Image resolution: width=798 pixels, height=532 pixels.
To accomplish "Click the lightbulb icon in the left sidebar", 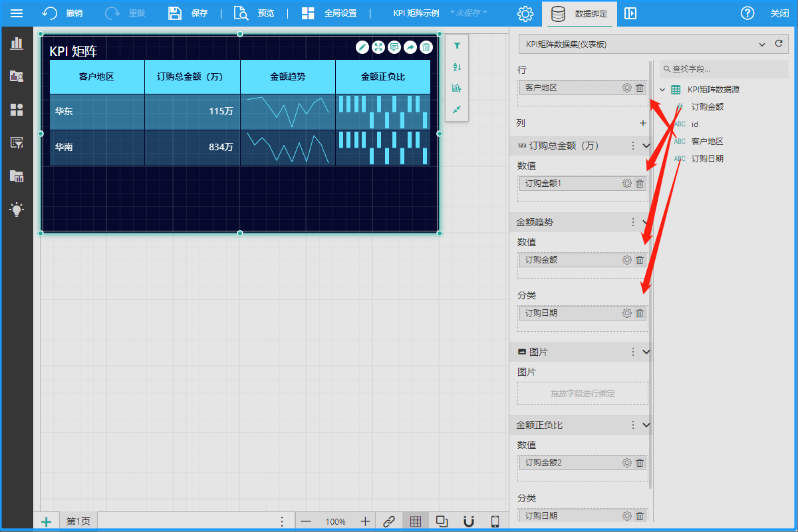I will pos(17,209).
